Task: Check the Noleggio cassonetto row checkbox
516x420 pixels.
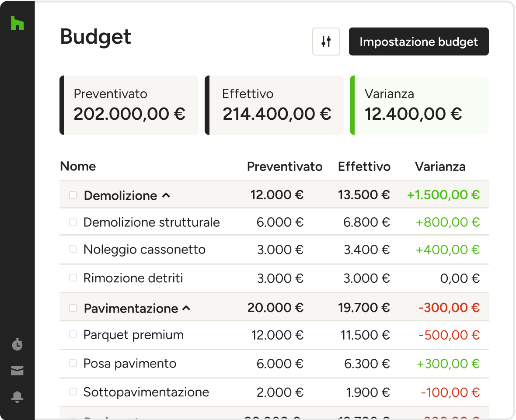Action: coord(73,249)
